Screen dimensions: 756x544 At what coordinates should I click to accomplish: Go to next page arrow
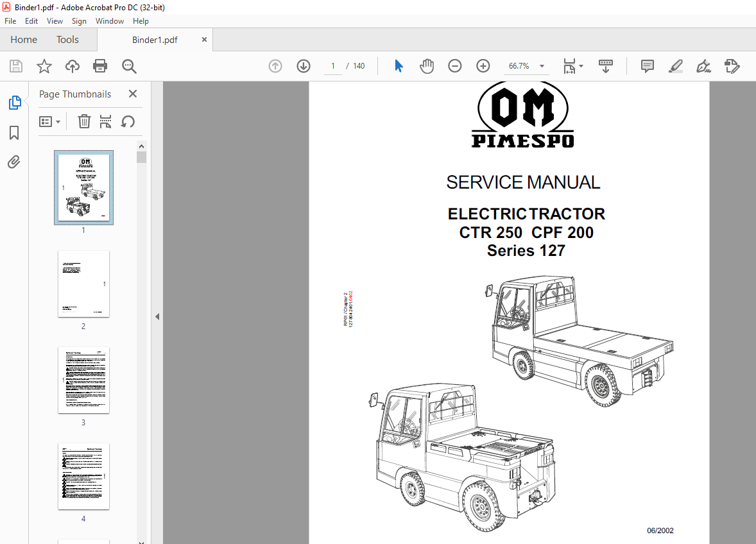coord(304,66)
